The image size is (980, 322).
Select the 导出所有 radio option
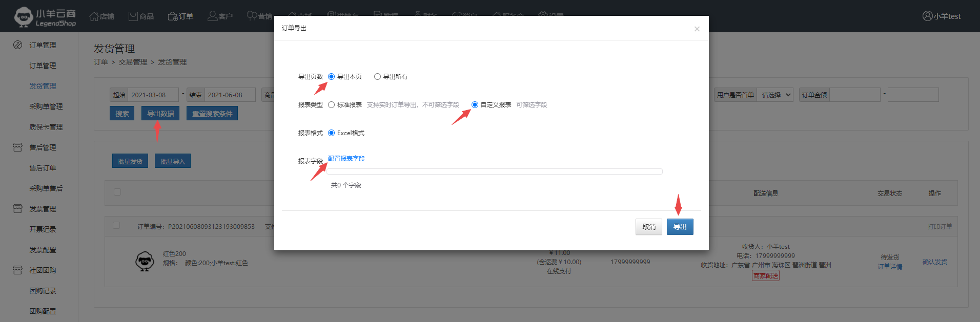pos(377,77)
